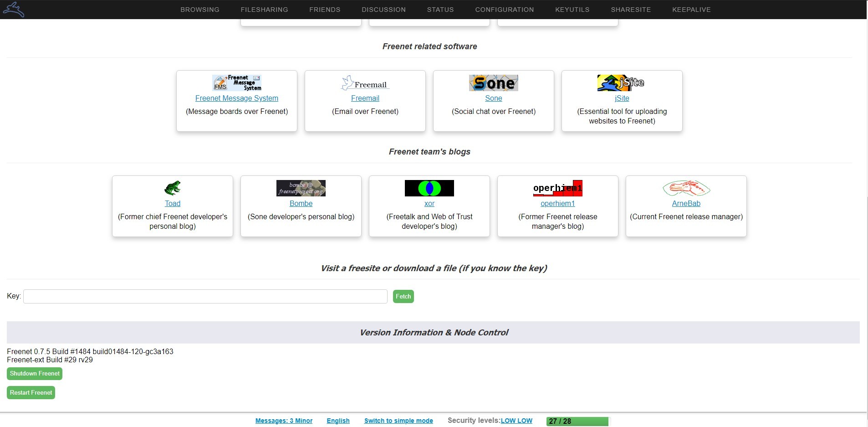Viewport: 868px width, 427px height.
Task: Click the Freenet Message System FMS icon
Action: pyautogui.click(x=237, y=83)
